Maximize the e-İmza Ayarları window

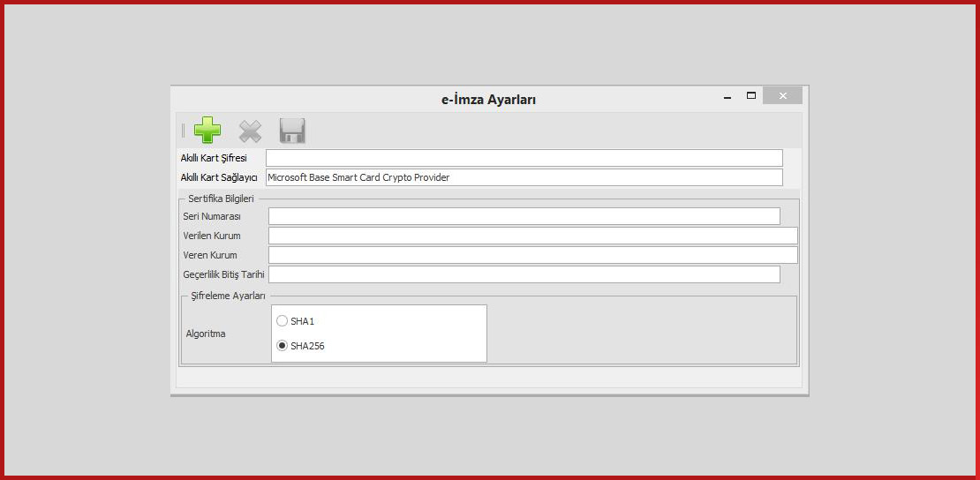tap(751, 95)
